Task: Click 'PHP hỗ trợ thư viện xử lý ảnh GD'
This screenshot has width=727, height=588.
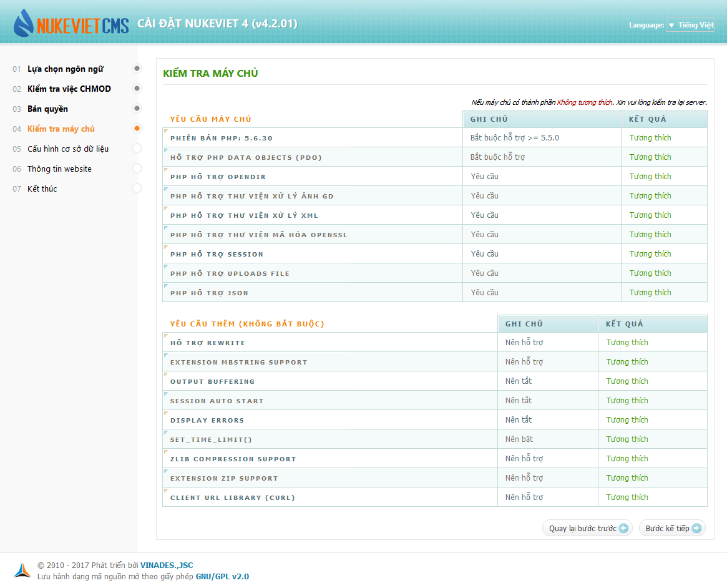Action: click(251, 196)
